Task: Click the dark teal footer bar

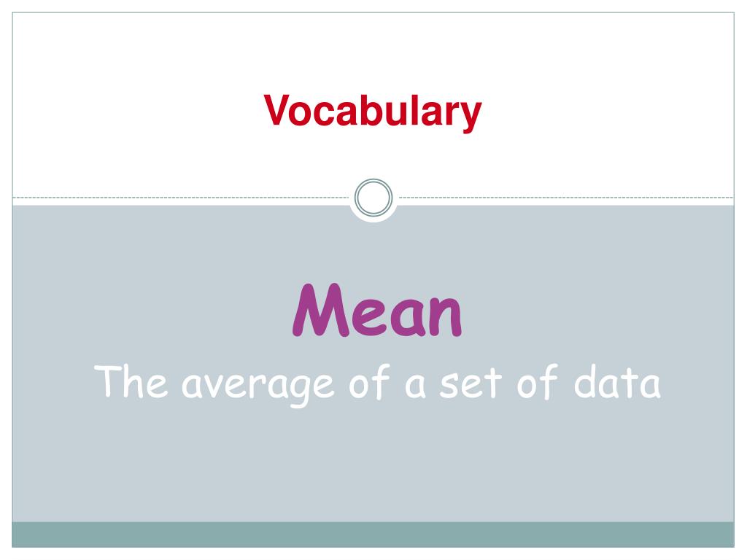Action: 373,534
